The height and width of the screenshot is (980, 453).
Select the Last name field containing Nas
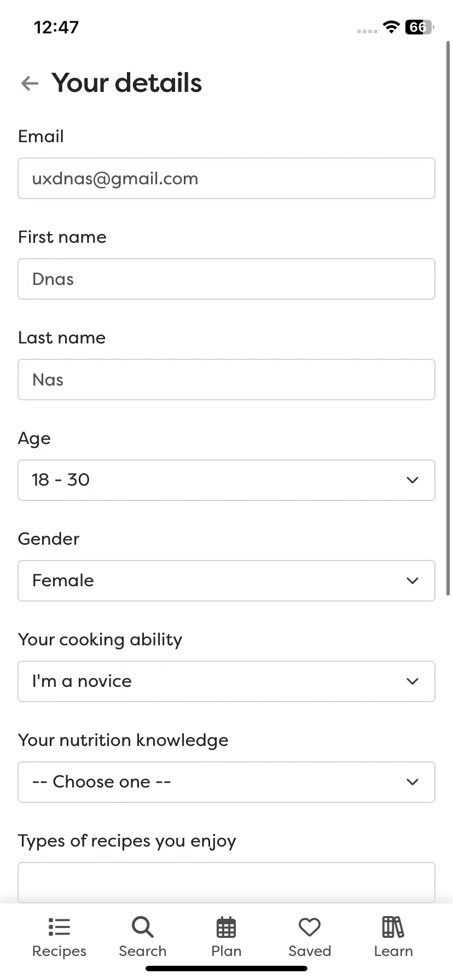226,380
